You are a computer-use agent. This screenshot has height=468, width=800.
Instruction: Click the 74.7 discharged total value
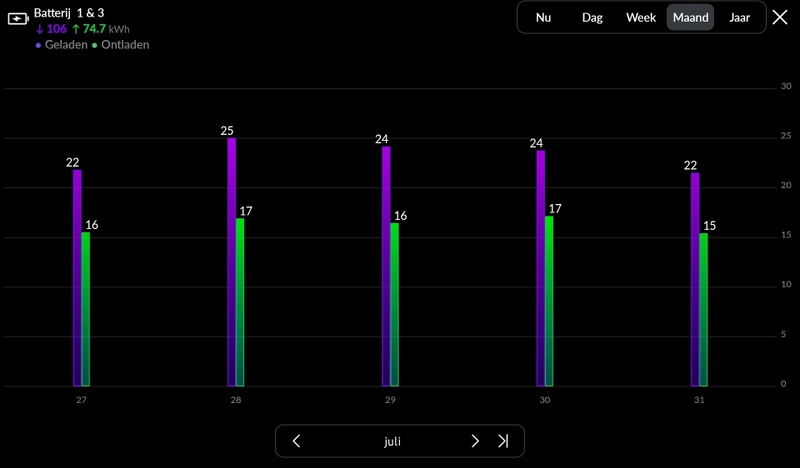94,29
